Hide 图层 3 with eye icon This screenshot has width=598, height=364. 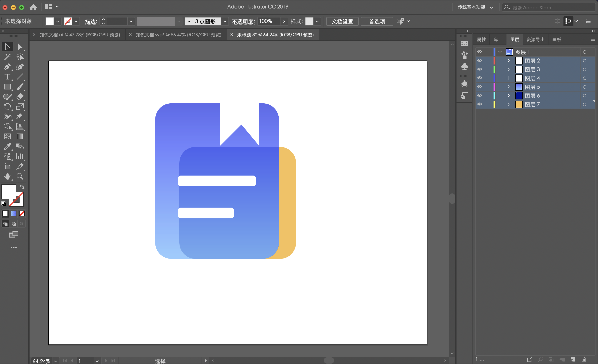click(x=480, y=69)
